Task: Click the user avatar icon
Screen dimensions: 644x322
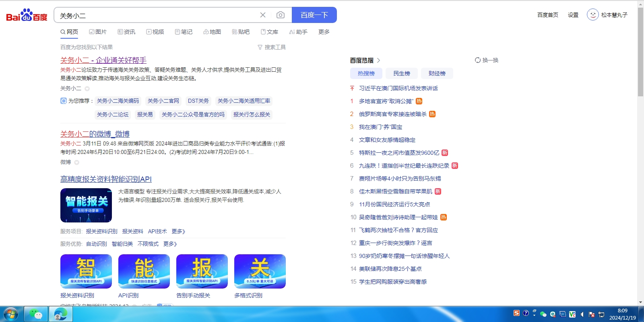Action: tap(592, 15)
